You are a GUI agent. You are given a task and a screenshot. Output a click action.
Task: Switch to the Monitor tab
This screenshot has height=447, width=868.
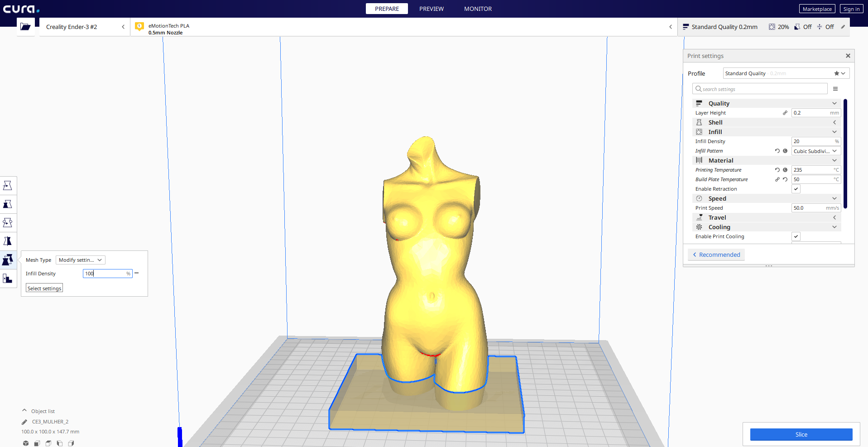point(478,9)
